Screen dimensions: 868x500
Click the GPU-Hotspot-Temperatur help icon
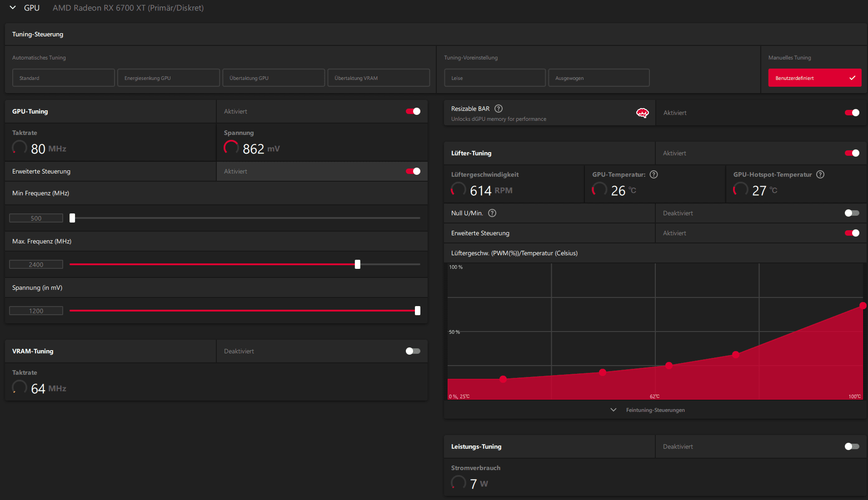(x=820, y=174)
